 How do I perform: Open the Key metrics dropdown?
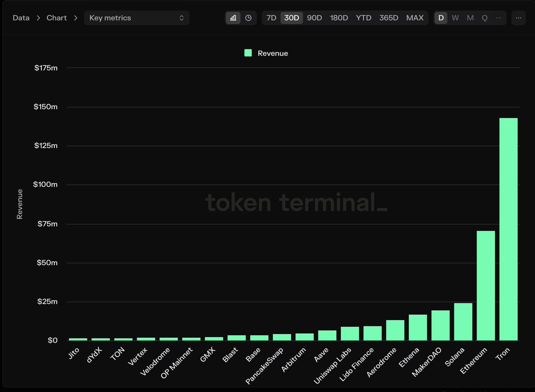(136, 18)
